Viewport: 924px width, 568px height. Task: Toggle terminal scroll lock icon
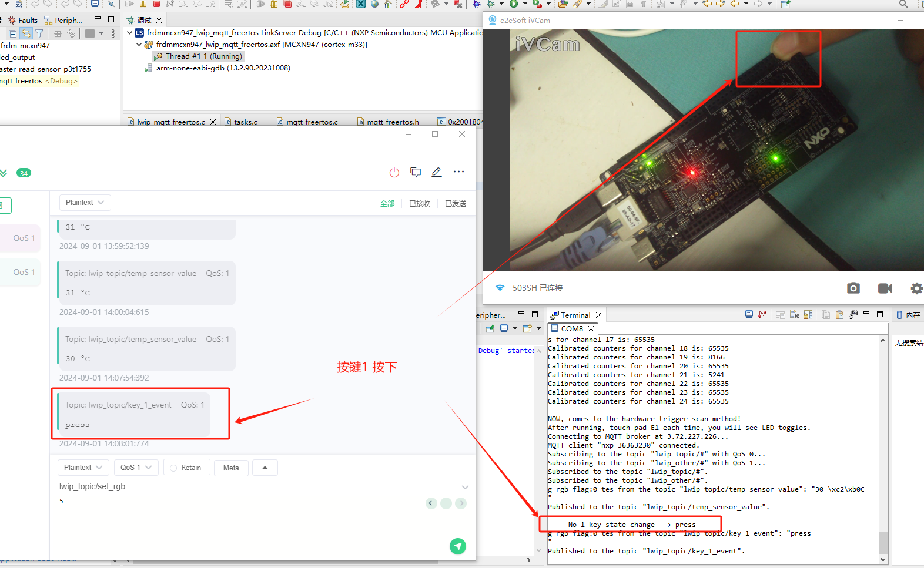(808, 314)
